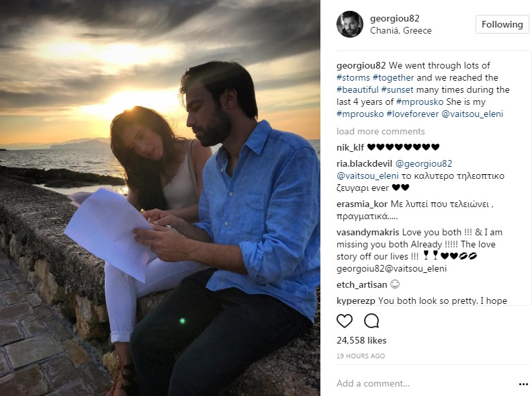Screen dimensions: 532x396
Task: Toggle the Following button
Action: [502, 24]
